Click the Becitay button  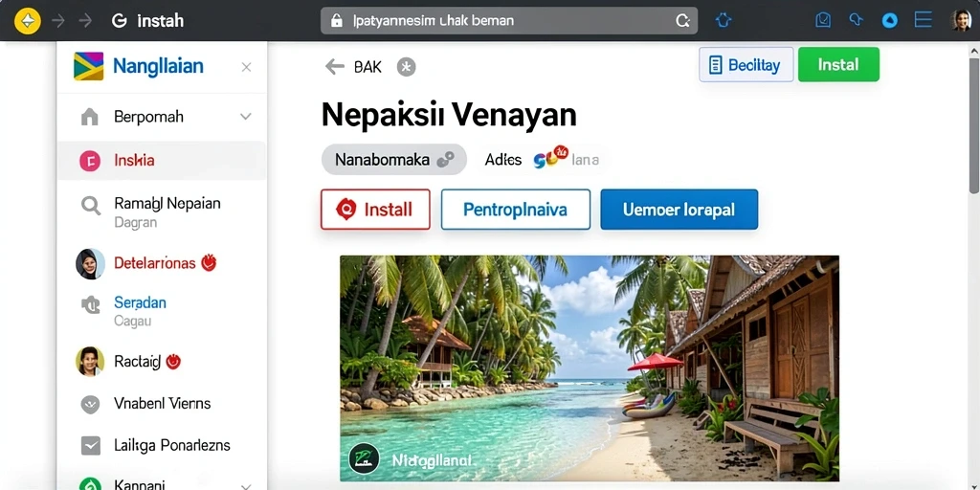746,64
